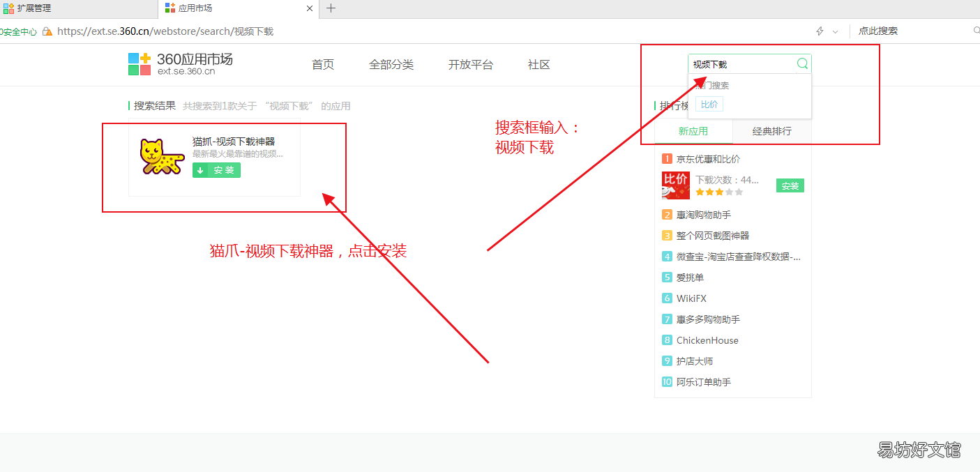Viewport: 980px width, 472px height.
Task: Click the 360安全中心 site badge
Action: (19, 31)
